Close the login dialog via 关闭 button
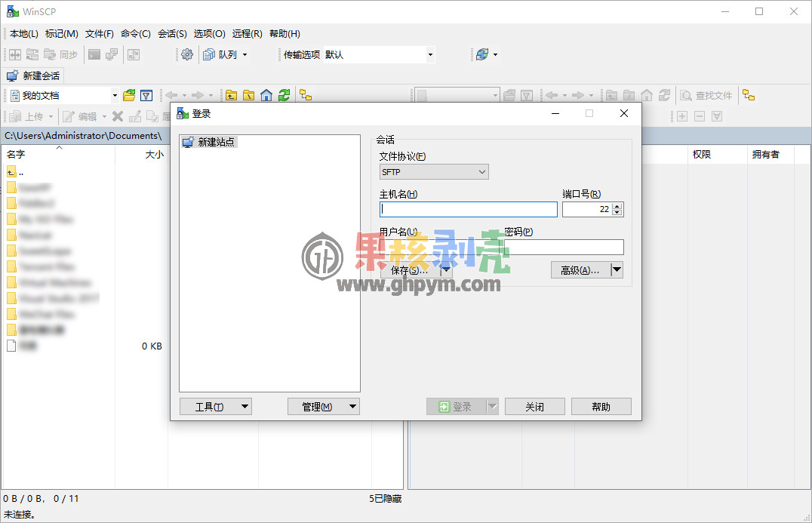 click(x=534, y=405)
